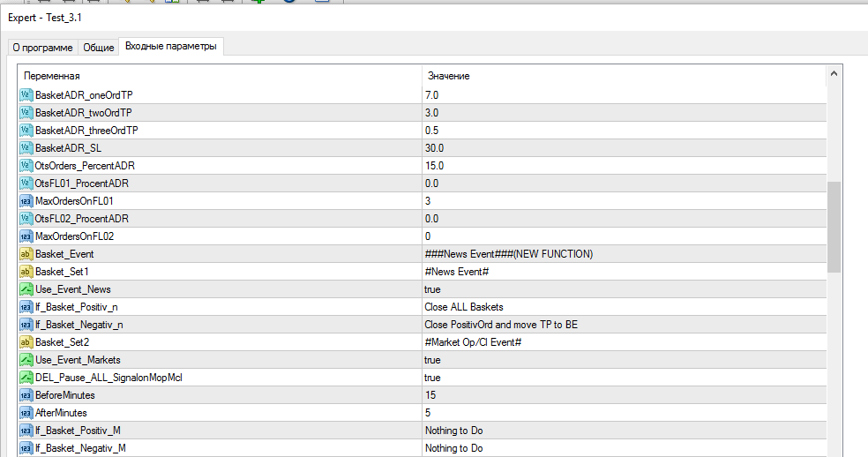Open 'Close PositivOrd and move TP to BE' dropdown

(624, 325)
